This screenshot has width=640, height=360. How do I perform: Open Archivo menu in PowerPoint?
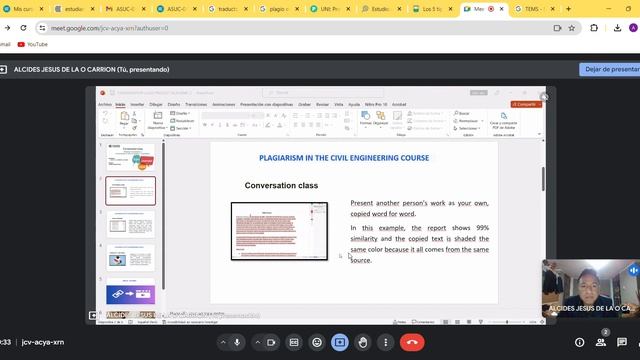point(105,104)
